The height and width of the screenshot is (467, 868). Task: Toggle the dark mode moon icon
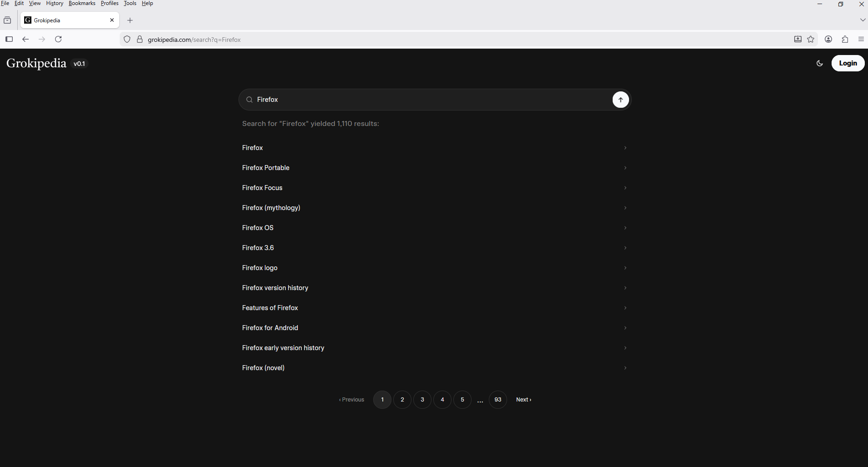coord(820,64)
